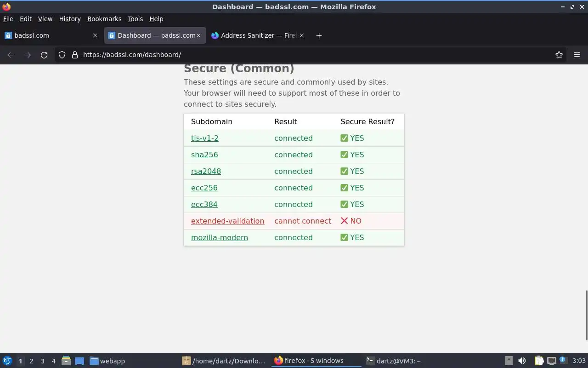588x368 pixels.
Task: Click the vertical page scrollbar thumb
Action: coord(586,315)
